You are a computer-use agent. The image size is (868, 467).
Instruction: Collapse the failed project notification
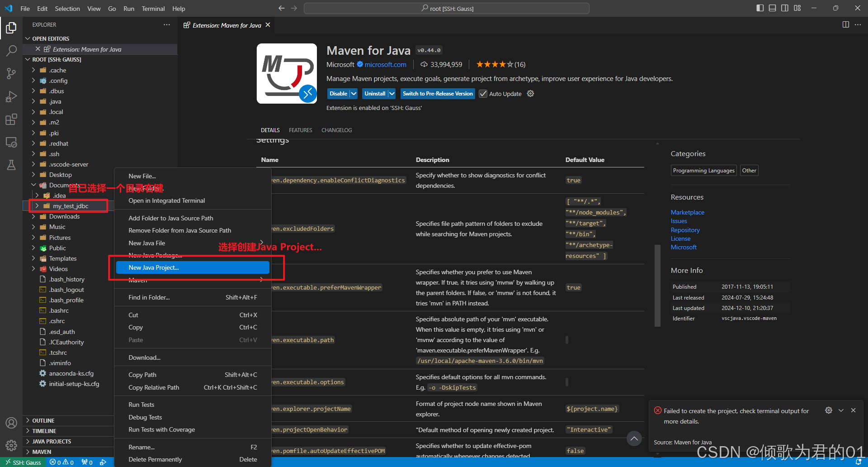point(841,410)
